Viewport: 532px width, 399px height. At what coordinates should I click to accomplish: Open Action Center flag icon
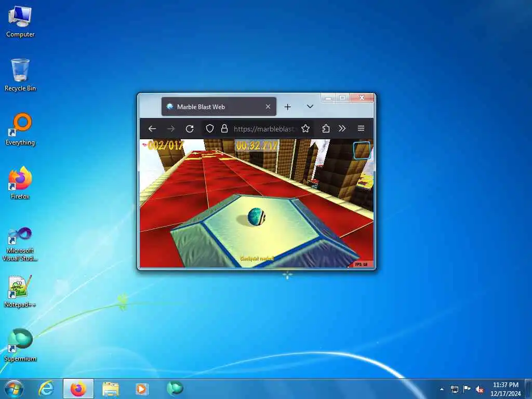467,389
